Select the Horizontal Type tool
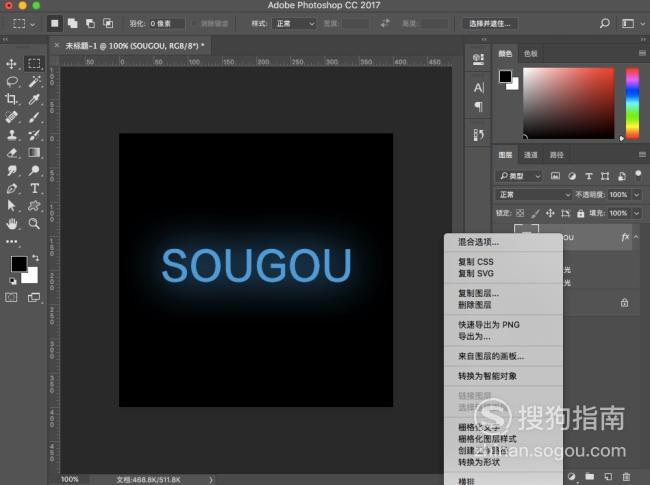 point(34,188)
